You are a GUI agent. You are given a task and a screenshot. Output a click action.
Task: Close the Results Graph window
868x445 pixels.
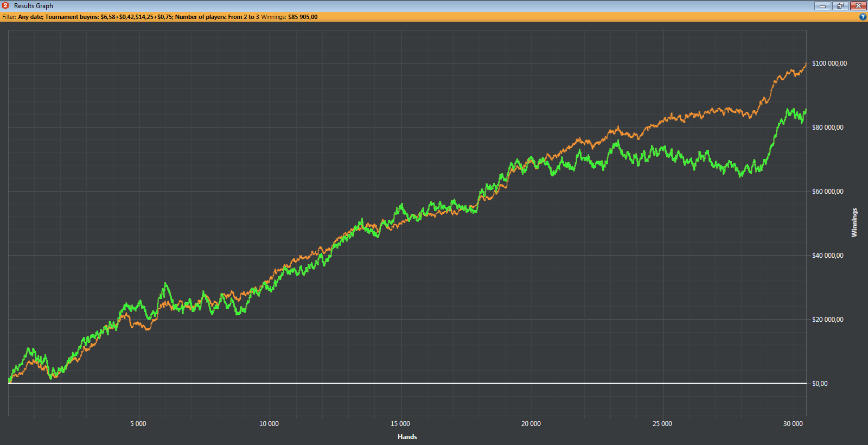pos(858,5)
